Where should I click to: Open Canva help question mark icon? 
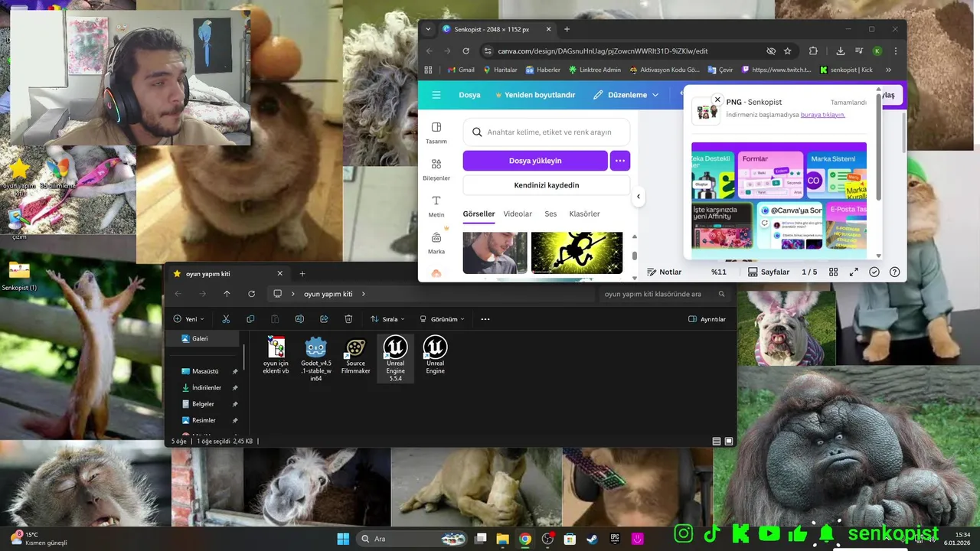[x=894, y=272]
